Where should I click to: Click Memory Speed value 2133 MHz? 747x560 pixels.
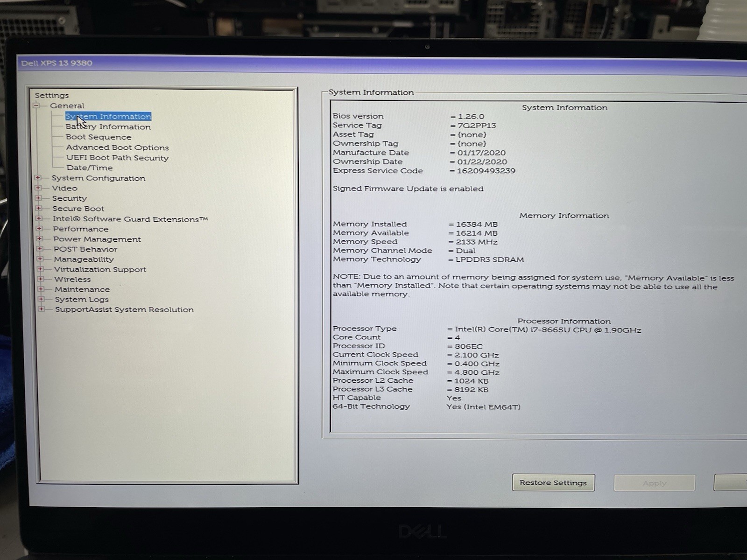pos(477,242)
